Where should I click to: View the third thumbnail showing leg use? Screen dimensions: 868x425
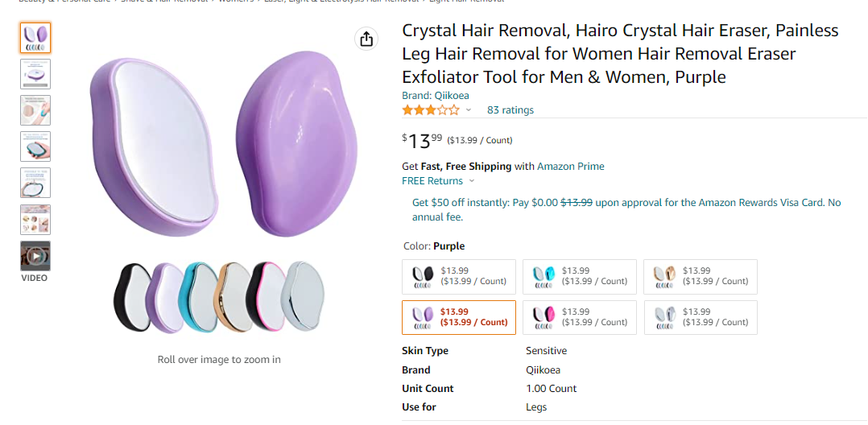point(35,110)
